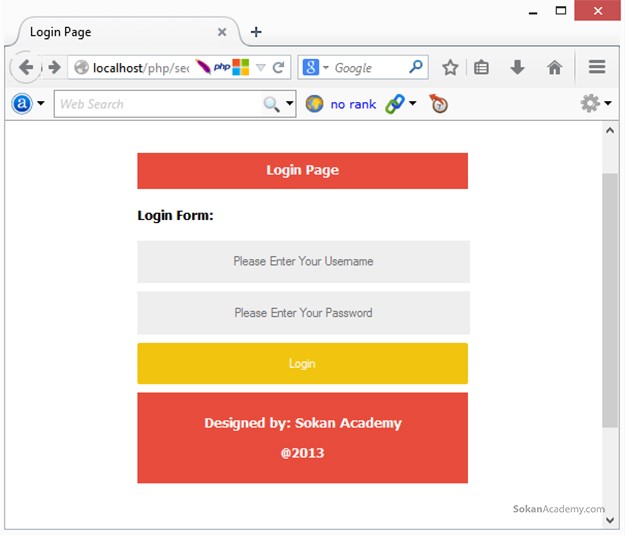
Task: Click the Windows logo icon in address bar
Action: (241, 67)
